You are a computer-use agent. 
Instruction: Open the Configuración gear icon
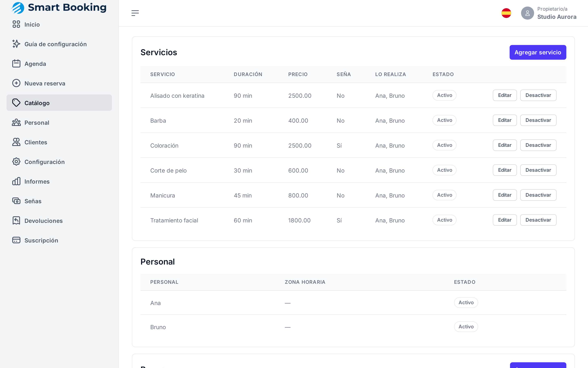[x=16, y=162]
